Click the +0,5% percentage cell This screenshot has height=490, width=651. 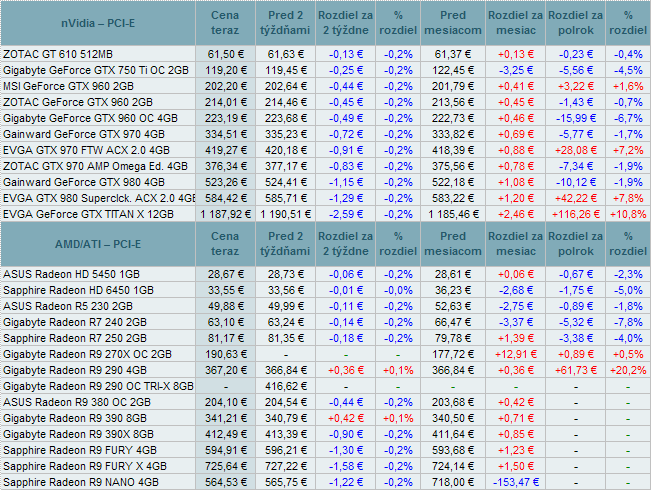(x=628, y=354)
